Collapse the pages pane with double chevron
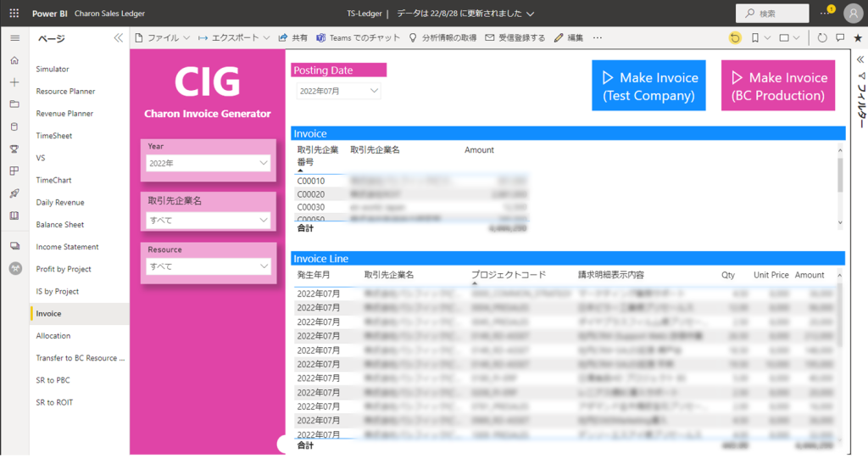The width and height of the screenshot is (868, 459). 119,37
